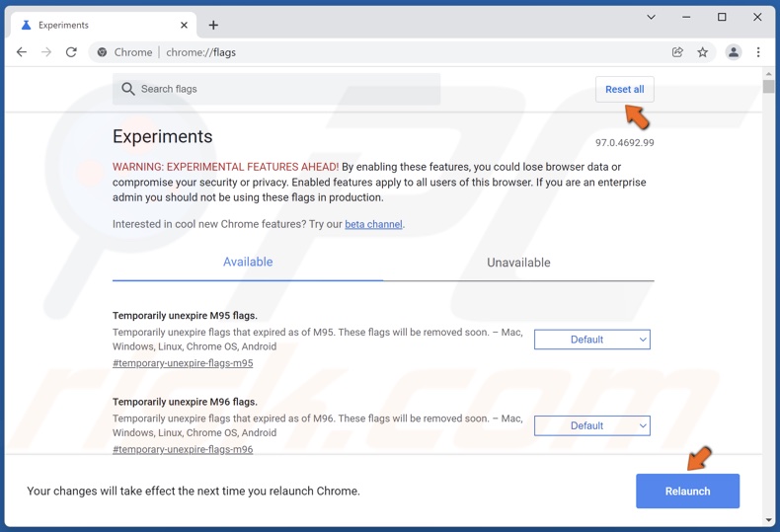The width and height of the screenshot is (780, 532).
Task: Click the 'Temporarily unexpire M96 flags.' title
Action: pos(185,402)
